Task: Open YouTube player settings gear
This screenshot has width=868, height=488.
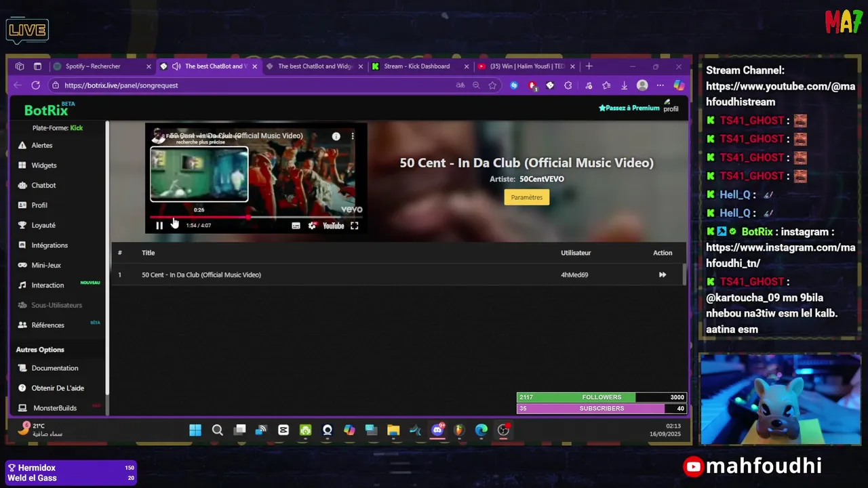Action: coord(312,226)
